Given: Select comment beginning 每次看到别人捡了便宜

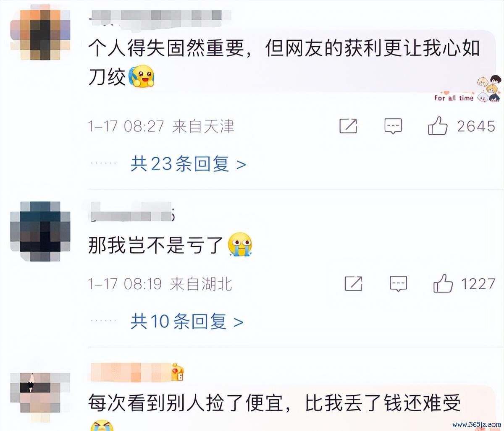Looking at the screenshot, I should click(x=274, y=403).
